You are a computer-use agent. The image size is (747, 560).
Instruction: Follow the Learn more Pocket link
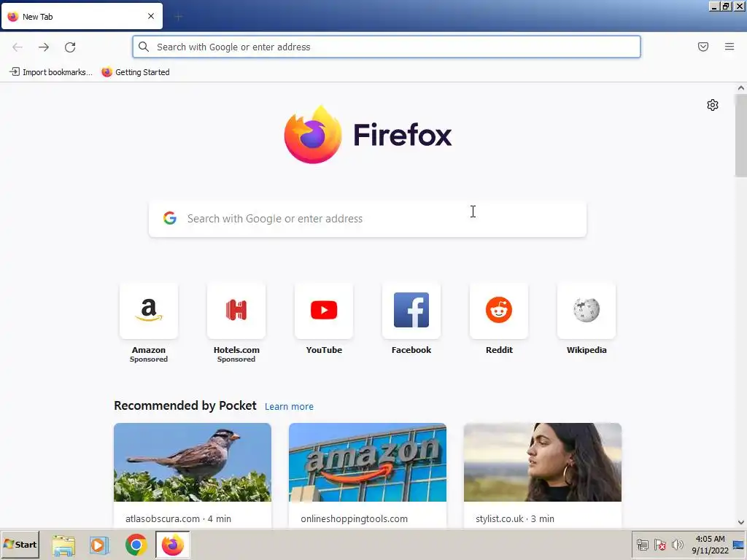(289, 407)
